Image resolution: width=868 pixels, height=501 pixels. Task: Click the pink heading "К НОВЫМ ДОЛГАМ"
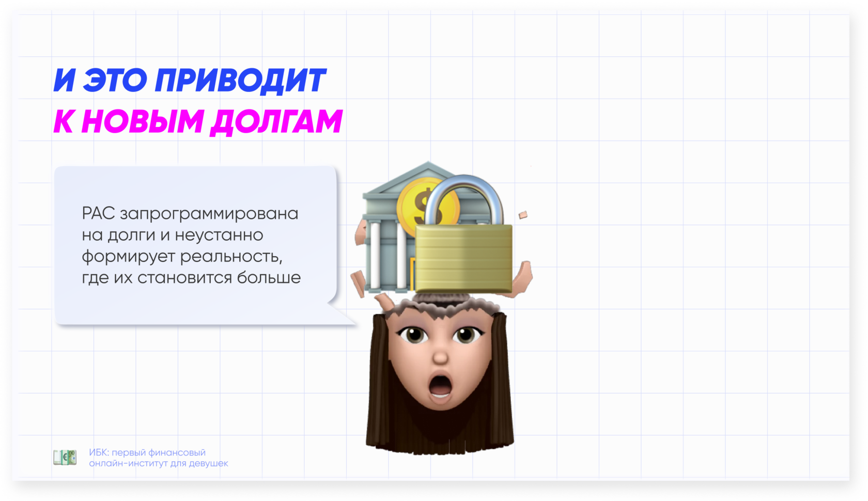coord(198,122)
